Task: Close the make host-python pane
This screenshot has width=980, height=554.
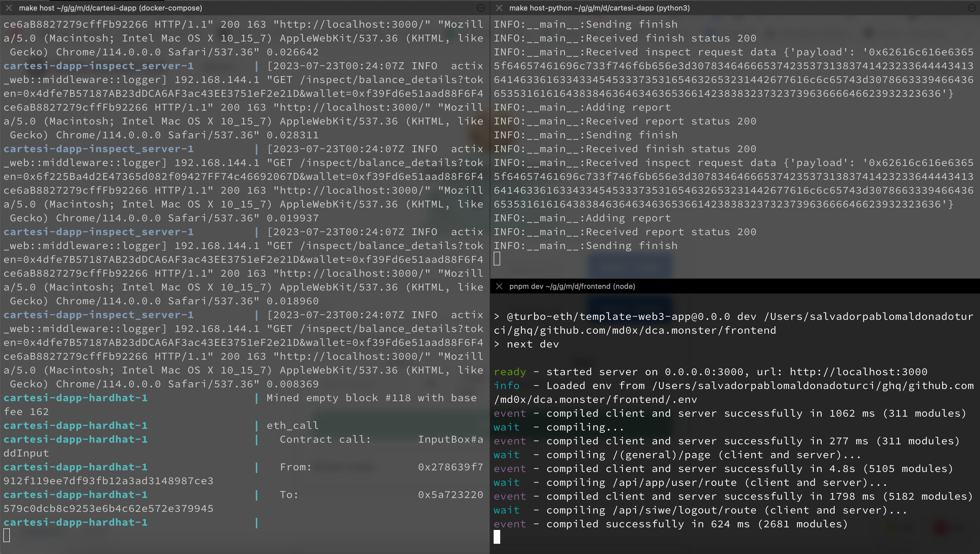Action: (499, 8)
